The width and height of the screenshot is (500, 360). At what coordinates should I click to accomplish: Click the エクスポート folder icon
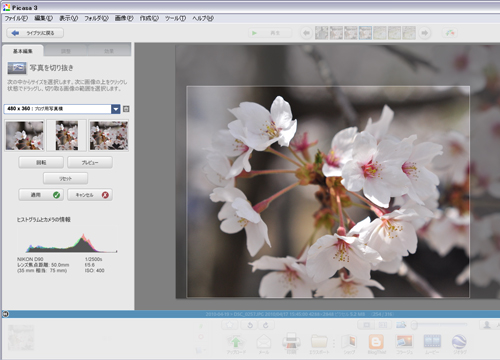click(319, 343)
